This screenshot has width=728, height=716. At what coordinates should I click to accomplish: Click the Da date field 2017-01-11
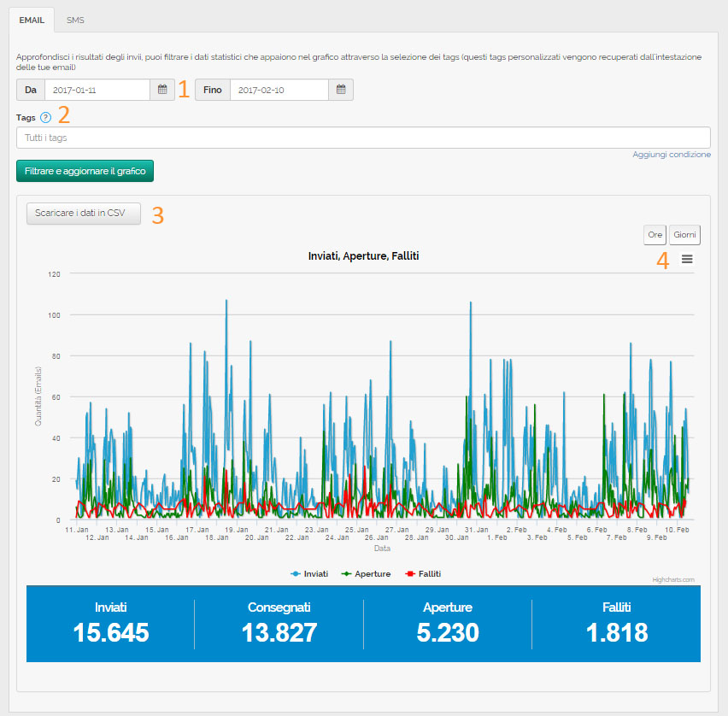(x=97, y=90)
